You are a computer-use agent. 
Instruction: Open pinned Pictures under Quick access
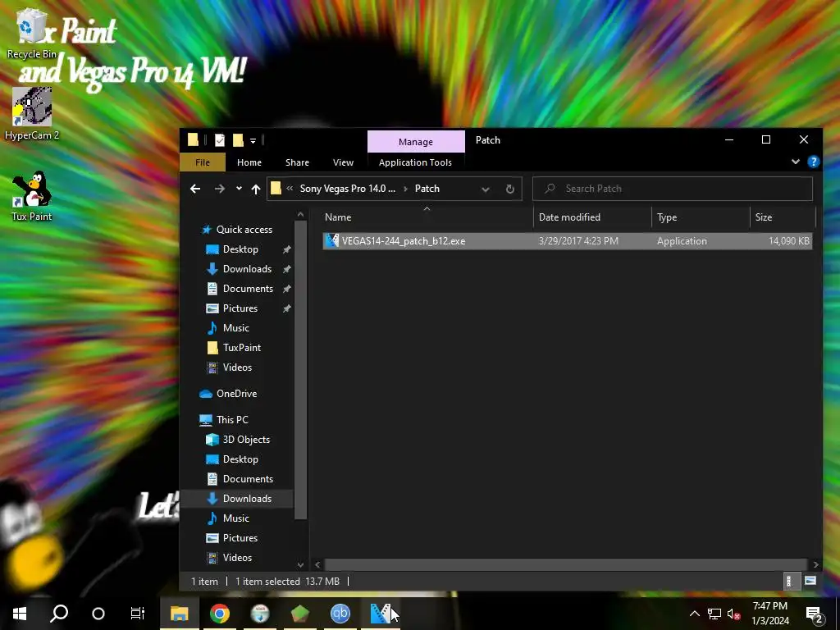[240, 308]
